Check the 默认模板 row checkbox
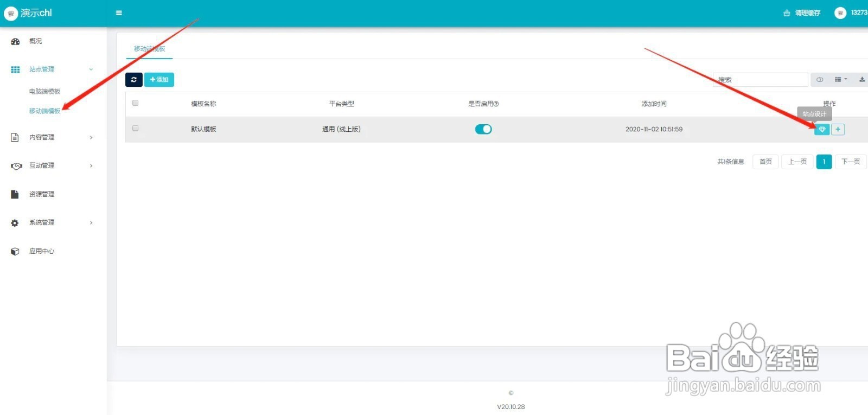 pos(136,128)
